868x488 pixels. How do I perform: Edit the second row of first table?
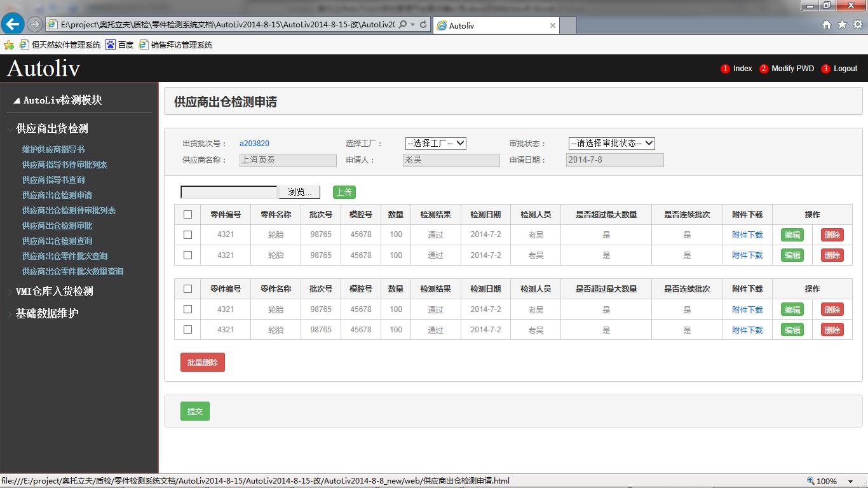click(x=792, y=255)
